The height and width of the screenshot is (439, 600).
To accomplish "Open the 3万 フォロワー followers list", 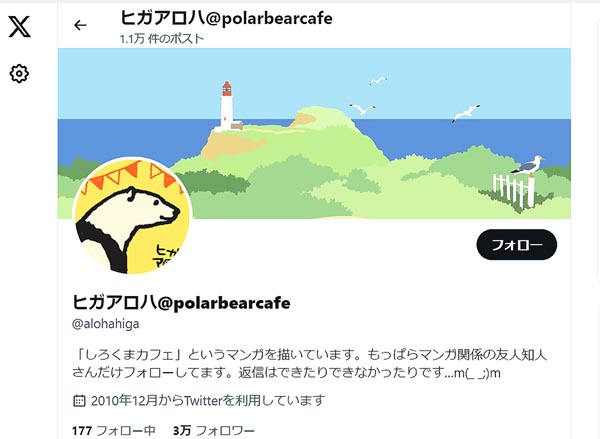I will (x=214, y=431).
